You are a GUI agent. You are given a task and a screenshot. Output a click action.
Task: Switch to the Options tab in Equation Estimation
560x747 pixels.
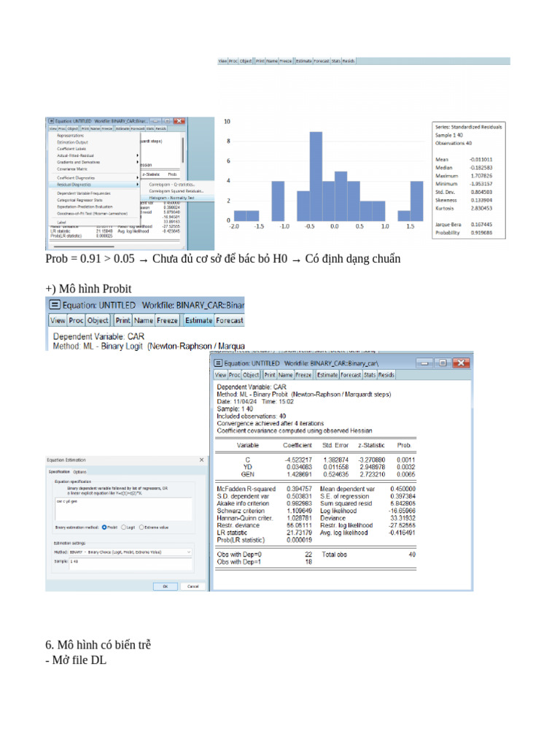click(80, 472)
